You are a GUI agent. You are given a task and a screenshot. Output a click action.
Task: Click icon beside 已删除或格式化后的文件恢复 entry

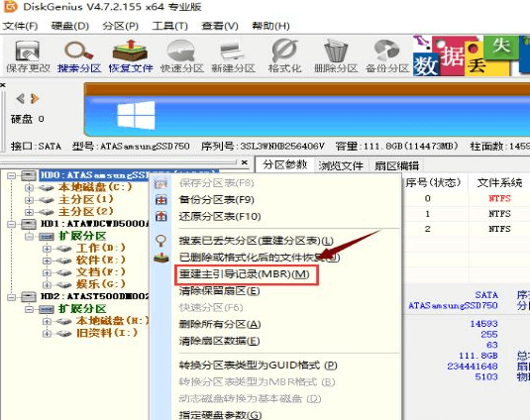coord(160,258)
